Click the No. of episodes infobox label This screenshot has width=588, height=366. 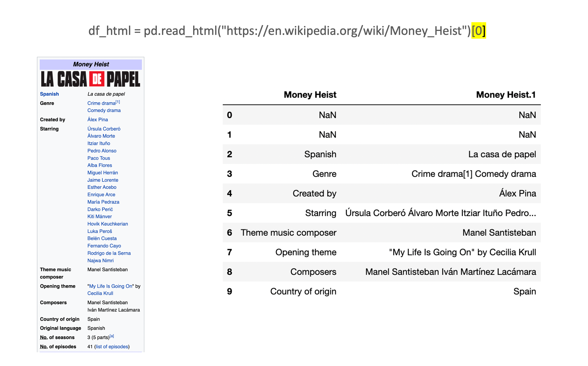58,346
